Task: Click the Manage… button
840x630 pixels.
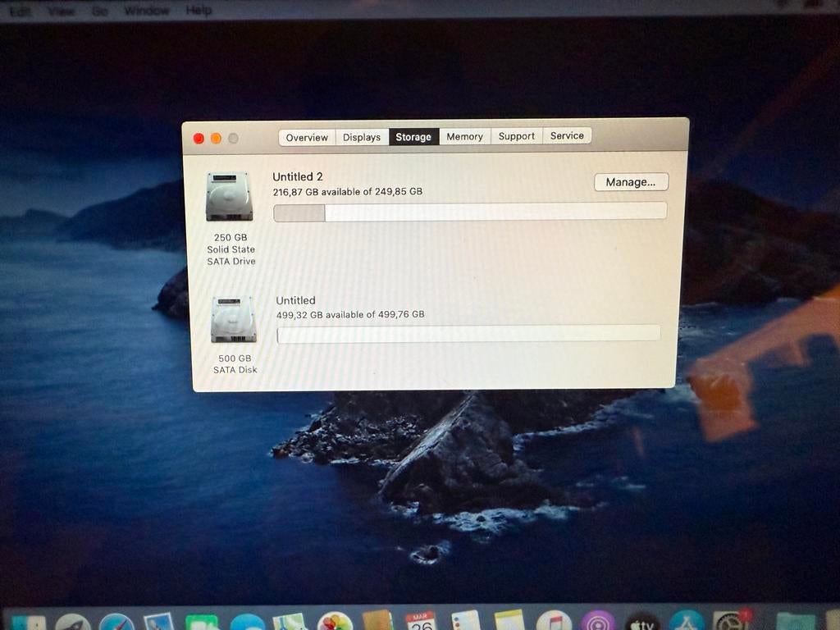Action: pyautogui.click(x=631, y=181)
